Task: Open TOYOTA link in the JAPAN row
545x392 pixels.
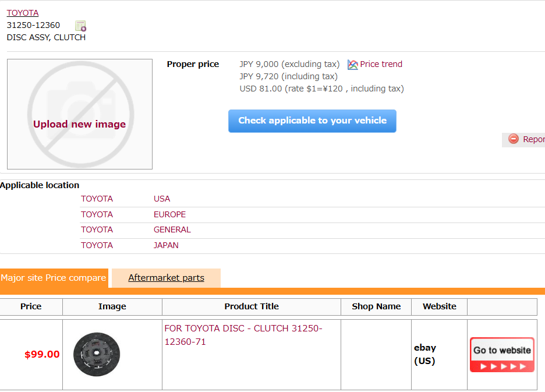Action: pos(97,245)
